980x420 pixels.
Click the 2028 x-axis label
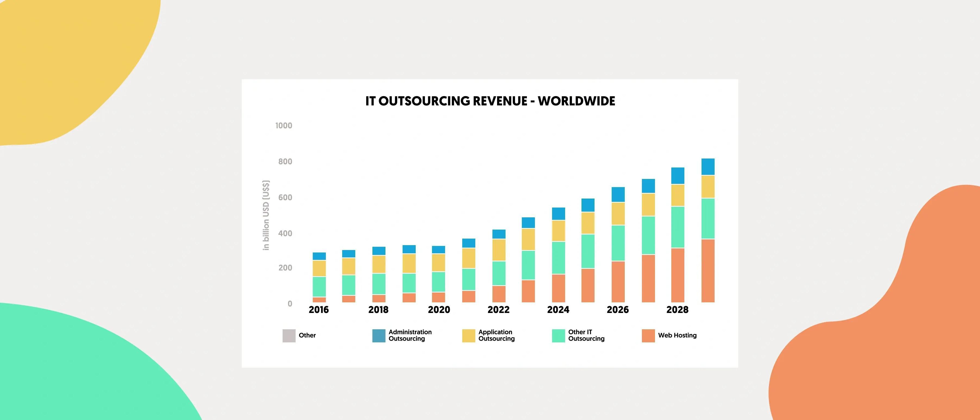[x=678, y=310]
